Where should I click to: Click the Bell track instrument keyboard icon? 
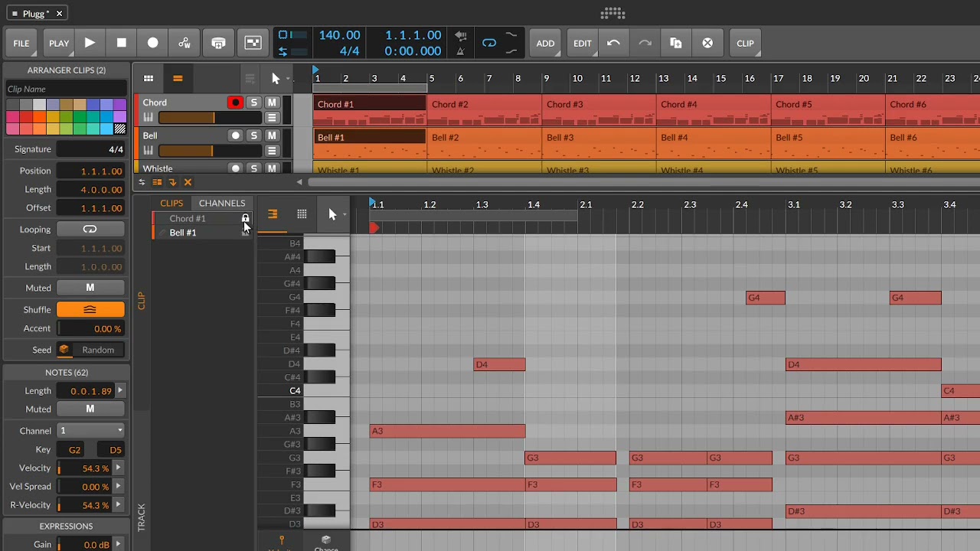149,151
